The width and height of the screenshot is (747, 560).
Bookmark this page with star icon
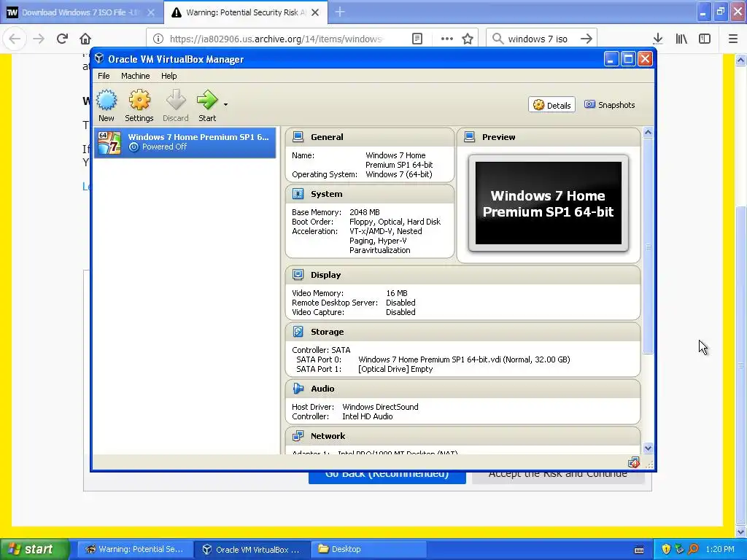pyautogui.click(x=468, y=39)
